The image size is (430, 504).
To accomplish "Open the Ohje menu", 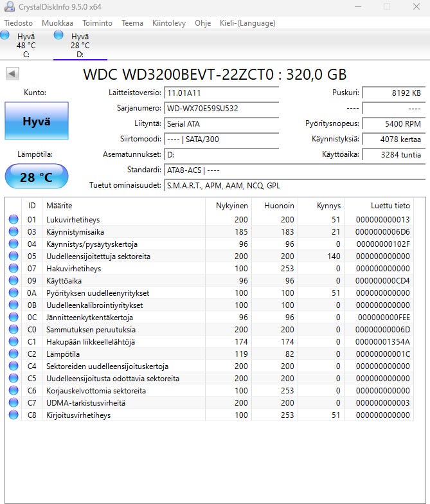I will [203, 23].
